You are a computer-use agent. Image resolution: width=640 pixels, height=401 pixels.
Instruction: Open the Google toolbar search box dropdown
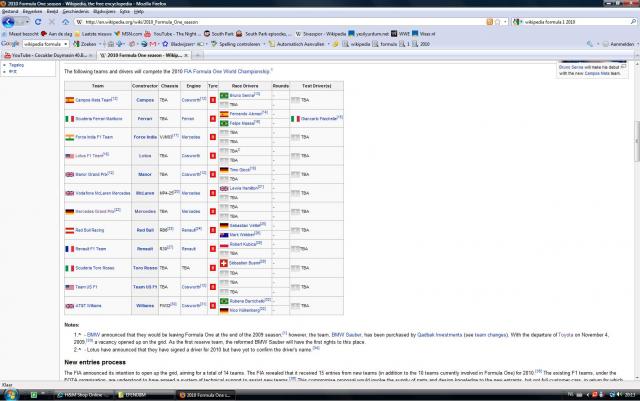click(x=65, y=44)
